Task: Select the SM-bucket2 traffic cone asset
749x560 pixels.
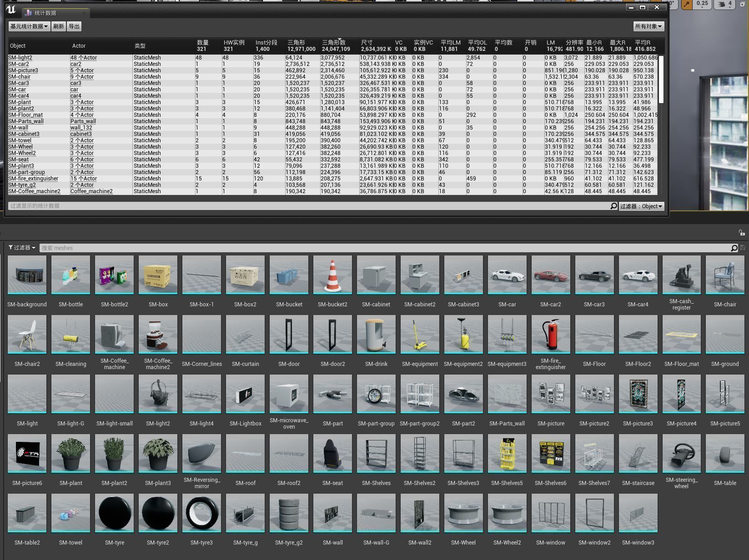Action: [x=333, y=275]
